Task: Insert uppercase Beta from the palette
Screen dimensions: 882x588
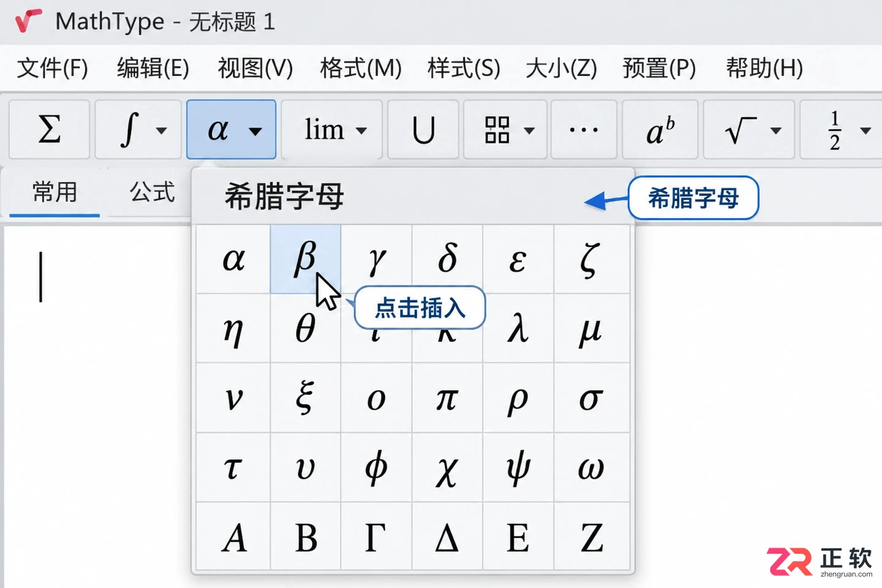Action: [306, 537]
